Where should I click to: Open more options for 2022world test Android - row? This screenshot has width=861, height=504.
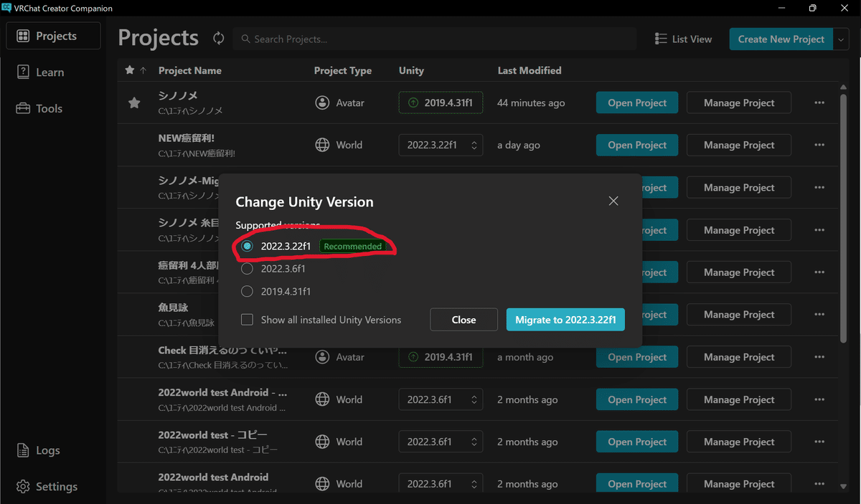point(819,399)
